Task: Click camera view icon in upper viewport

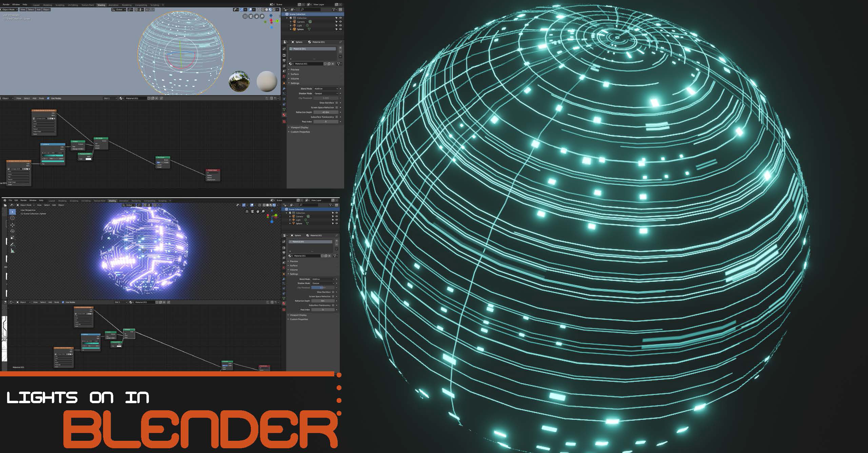Action: (x=251, y=16)
